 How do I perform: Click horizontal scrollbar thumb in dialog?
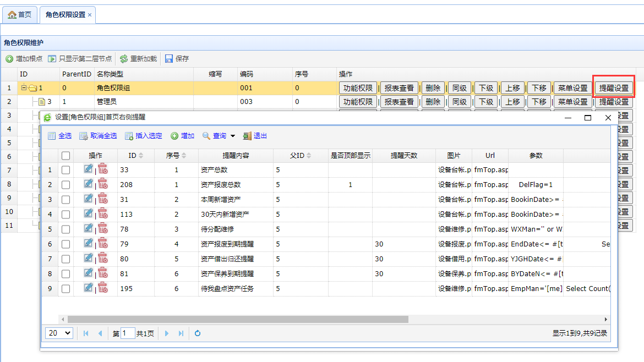[238, 319]
